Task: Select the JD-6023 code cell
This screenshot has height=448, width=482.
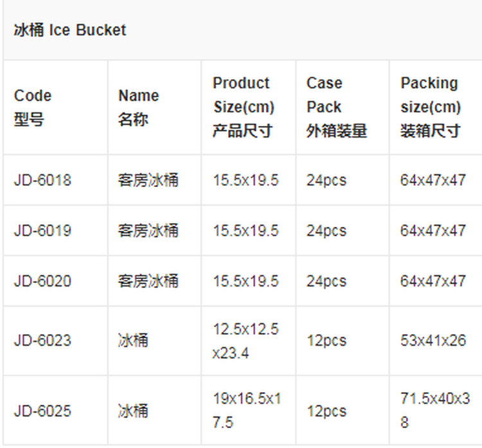Action: 42,340
